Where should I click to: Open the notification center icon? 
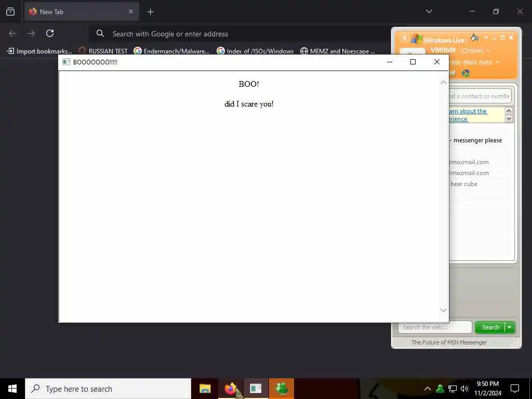pyautogui.click(x=515, y=389)
